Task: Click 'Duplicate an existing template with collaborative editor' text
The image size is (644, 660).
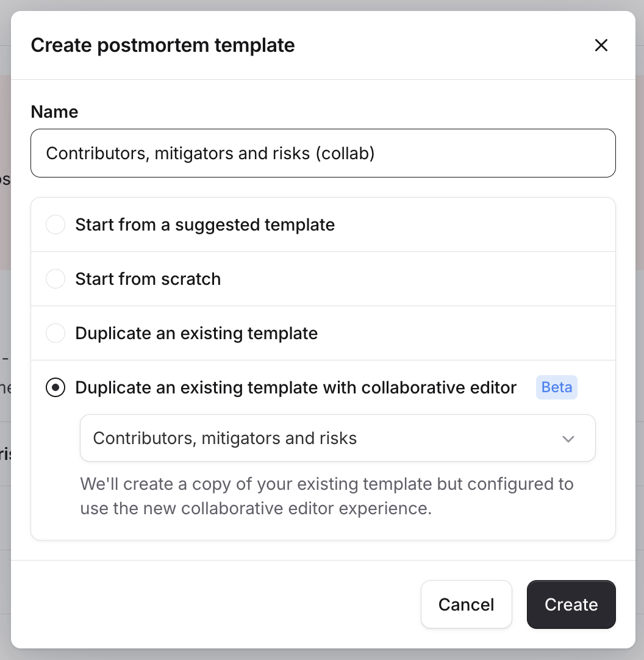Action: point(296,387)
